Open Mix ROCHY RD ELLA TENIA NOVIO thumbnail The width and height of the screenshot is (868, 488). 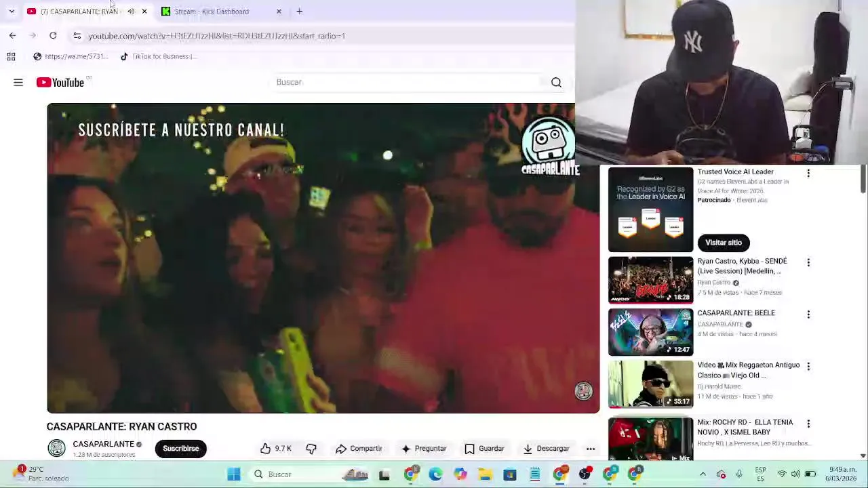coord(650,439)
